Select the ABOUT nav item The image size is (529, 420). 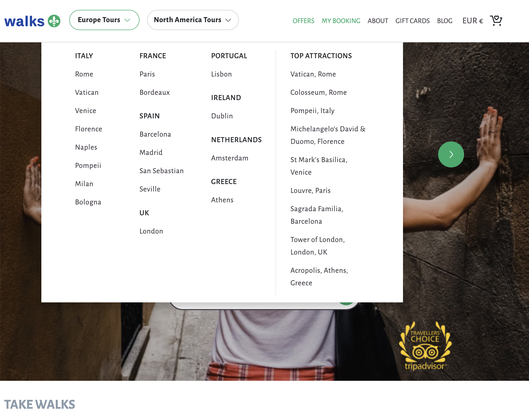(378, 21)
